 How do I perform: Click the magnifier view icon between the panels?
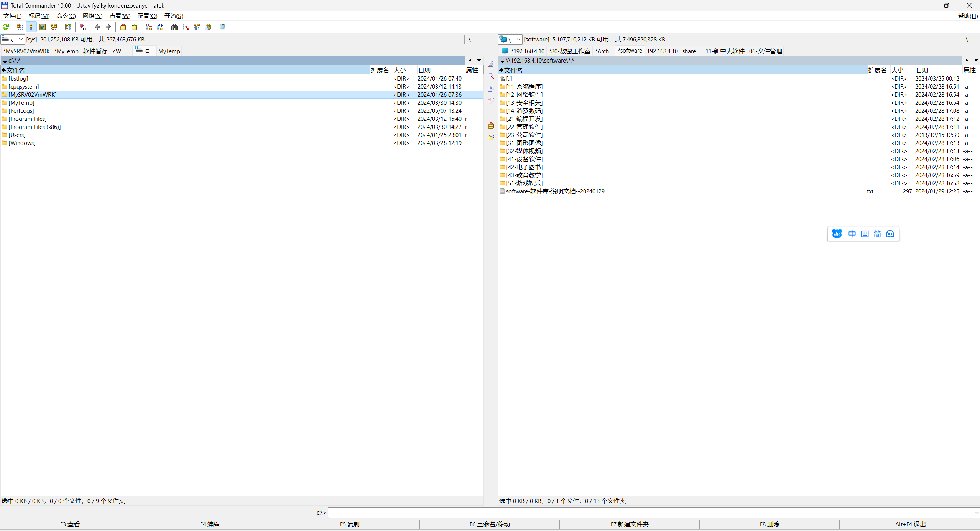(x=491, y=64)
